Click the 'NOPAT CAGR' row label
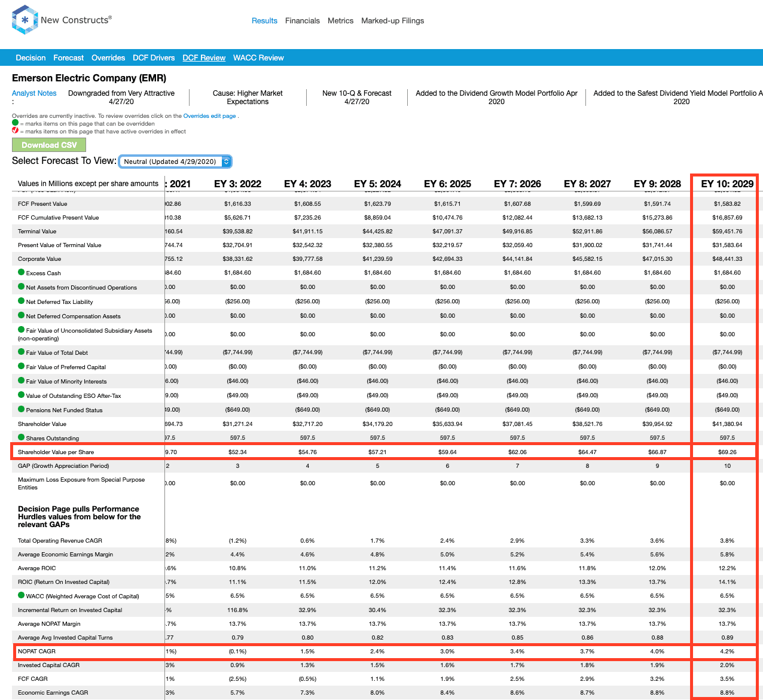763x700 pixels. pyautogui.click(x=36, y=652)
